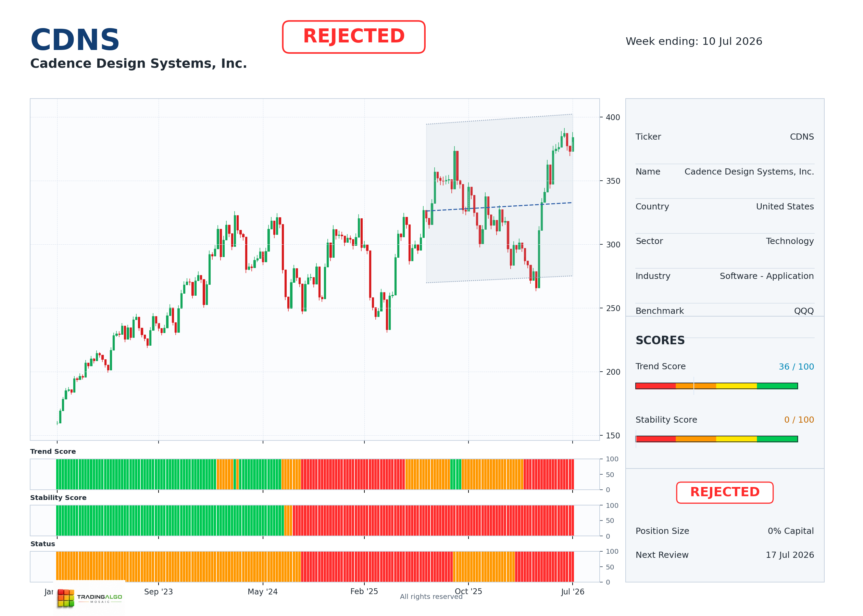
Task: Click the 'All rights reserved' footer text
Action: (x=431, y=596)
